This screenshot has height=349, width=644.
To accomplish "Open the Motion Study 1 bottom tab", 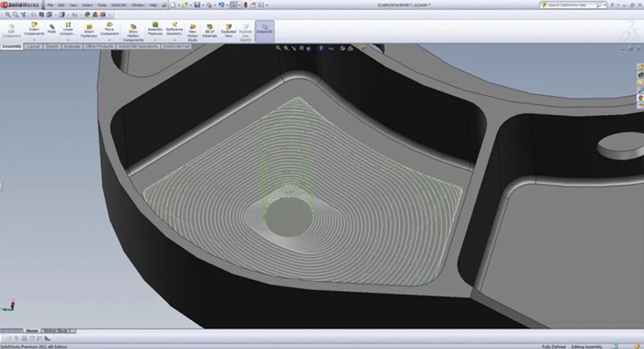I will [x=58, y=330].
